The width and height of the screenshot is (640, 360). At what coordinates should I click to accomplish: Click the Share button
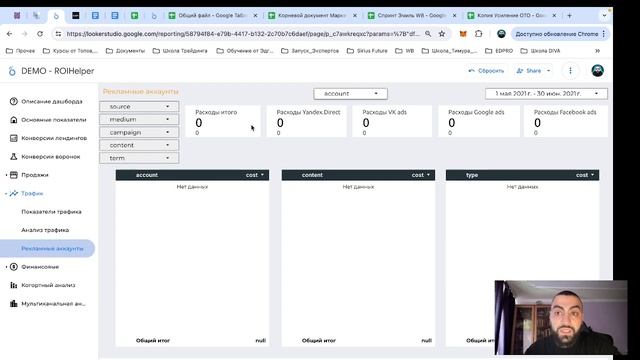point(529,71)
